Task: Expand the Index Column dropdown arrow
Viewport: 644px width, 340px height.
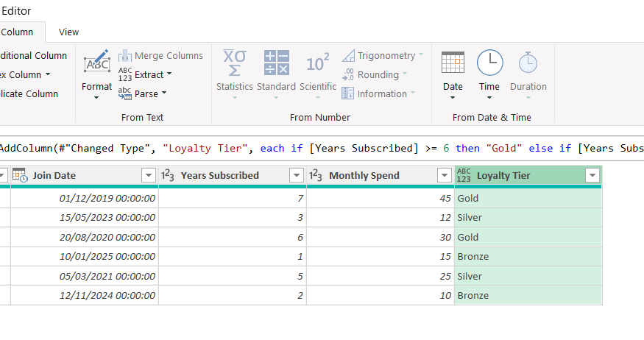Action: 48,74
